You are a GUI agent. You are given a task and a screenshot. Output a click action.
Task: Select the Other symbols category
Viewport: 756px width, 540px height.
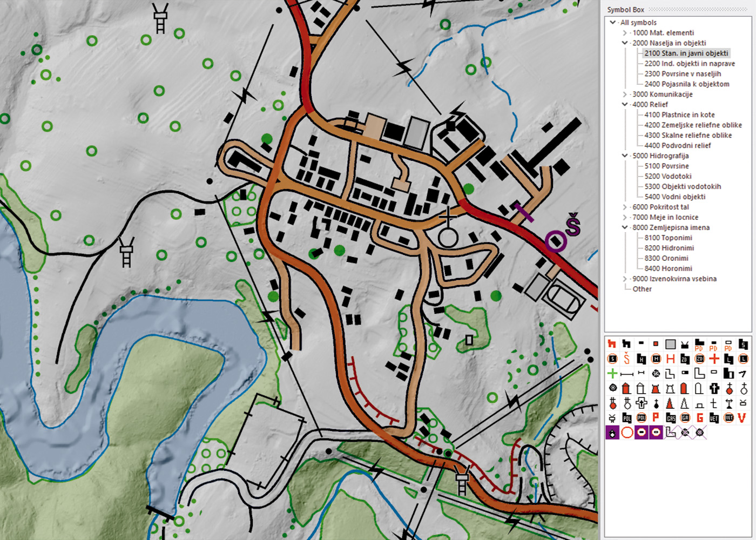[642, 289]
